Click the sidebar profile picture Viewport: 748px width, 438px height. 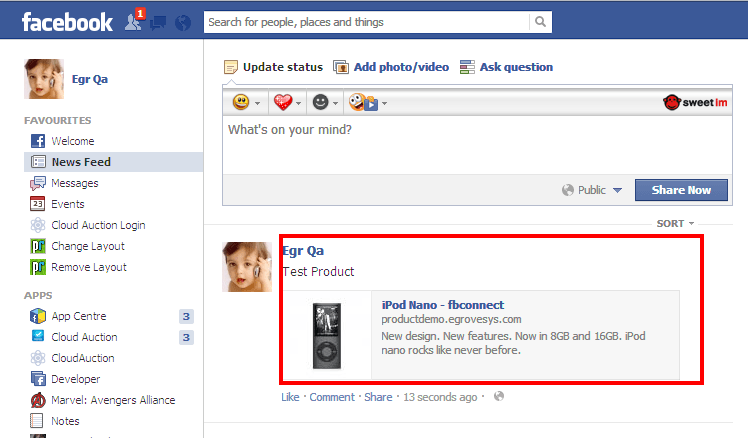(44, 79)
